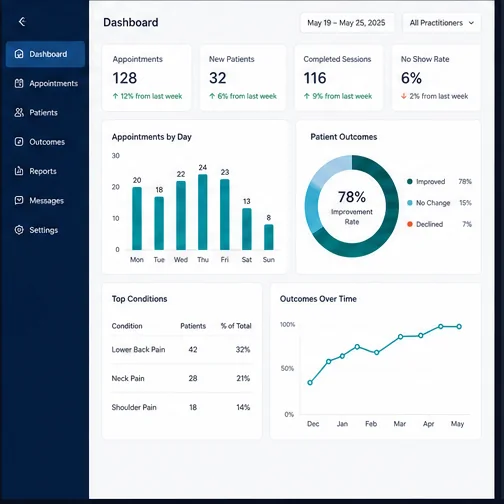
Task: Click the Declined 7% legend value
Action: pos(467,224)
